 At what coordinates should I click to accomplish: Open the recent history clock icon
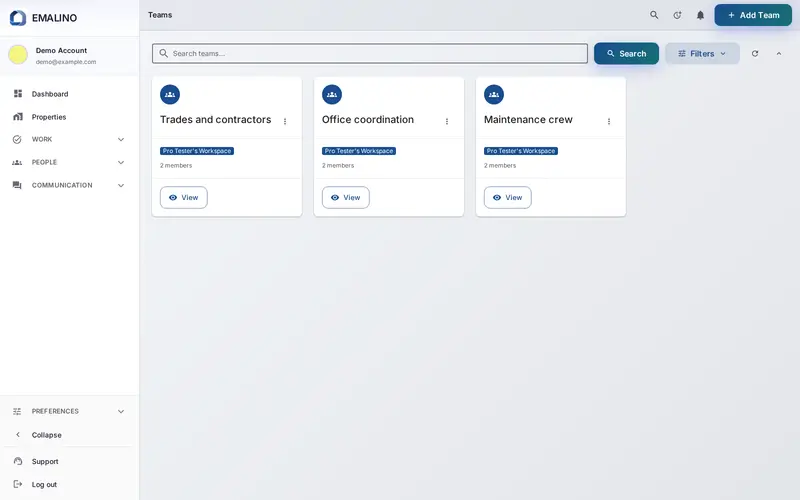point(677,15)
